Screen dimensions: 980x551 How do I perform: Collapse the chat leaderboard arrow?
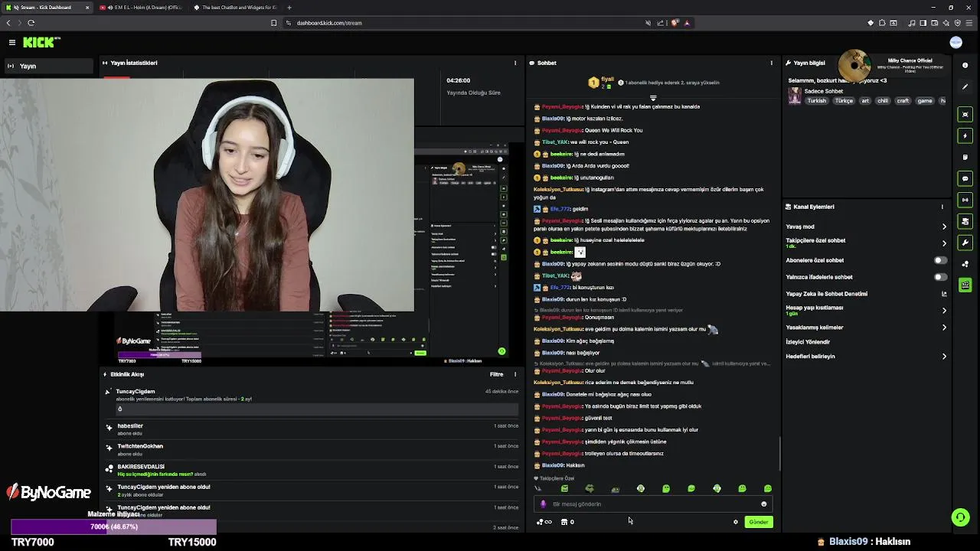[x=653, y=98]
